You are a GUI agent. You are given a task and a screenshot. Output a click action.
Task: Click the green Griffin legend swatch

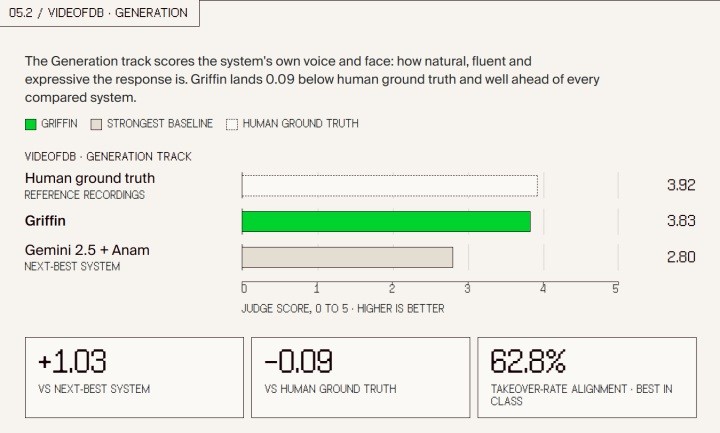pos(31,124)
